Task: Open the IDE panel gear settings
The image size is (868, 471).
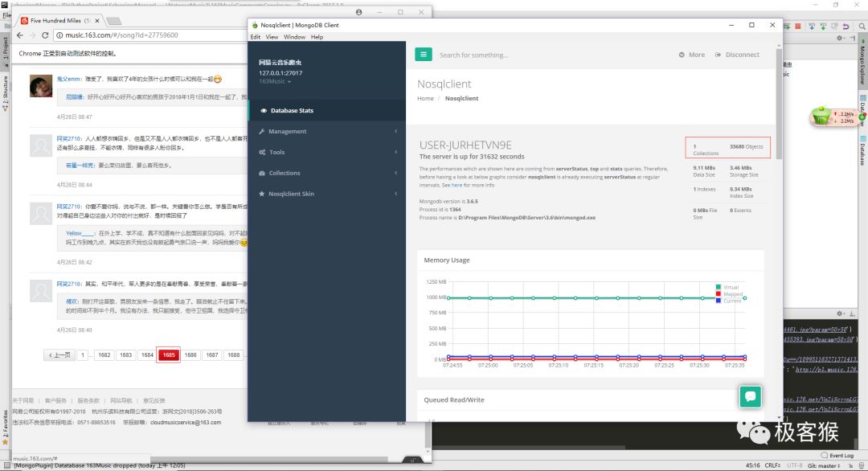Action: click(839, 39)
